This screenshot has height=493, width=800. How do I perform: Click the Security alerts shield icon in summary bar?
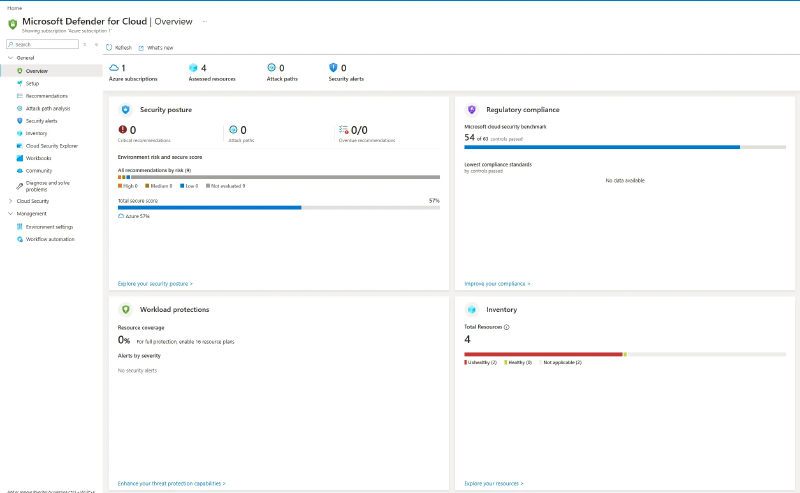[x=333, y=67]
